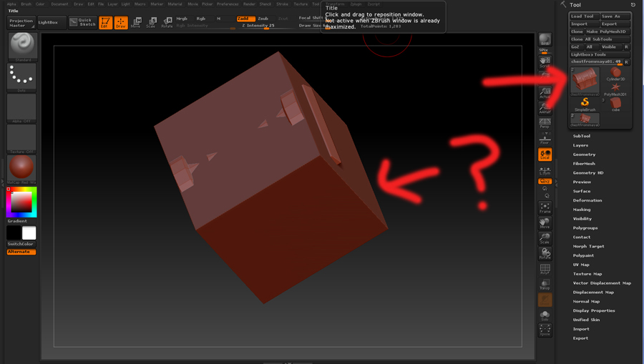Screen dimensions: 644x364
Task: Open the Render menu
Action: [249, 4]
